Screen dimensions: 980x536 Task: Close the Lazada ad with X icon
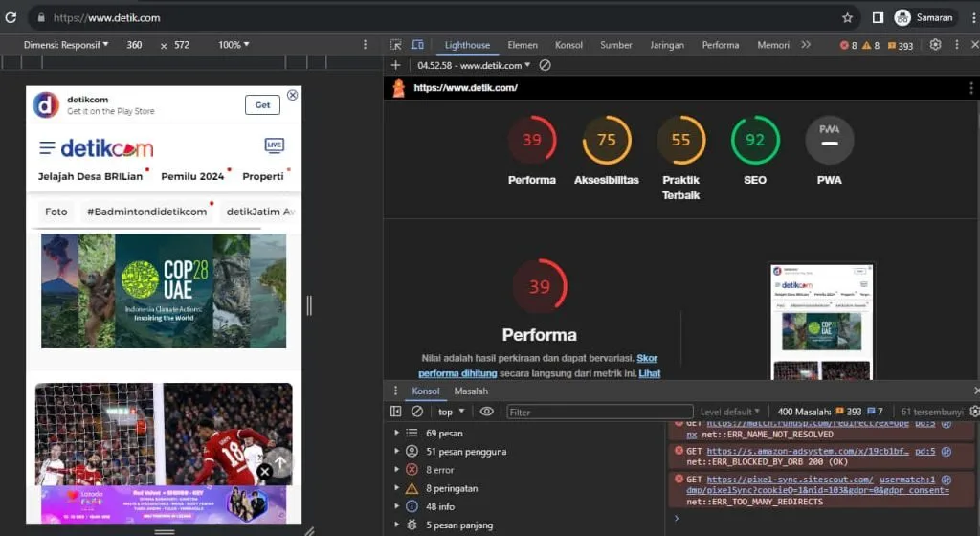click(264, 472)
